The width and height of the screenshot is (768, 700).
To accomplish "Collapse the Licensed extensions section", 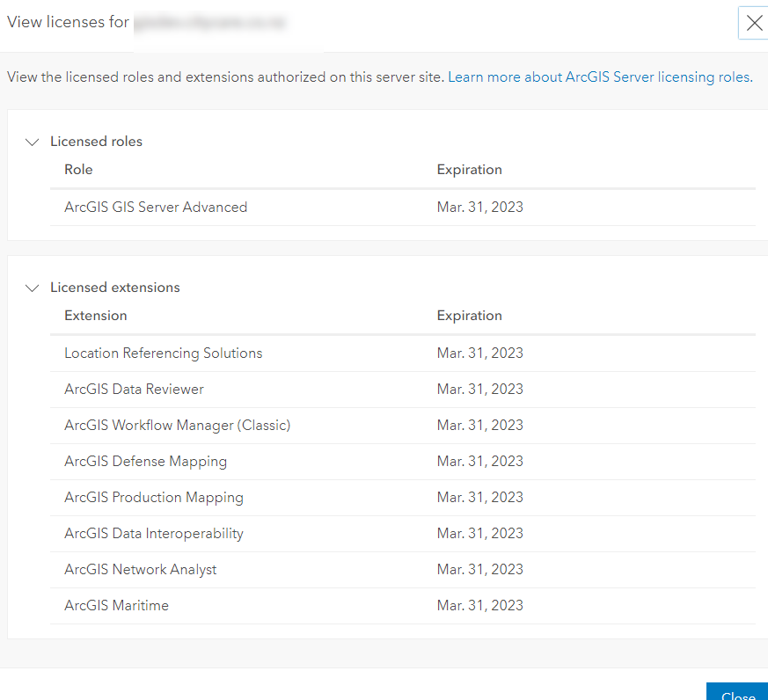I will [33, 288].
